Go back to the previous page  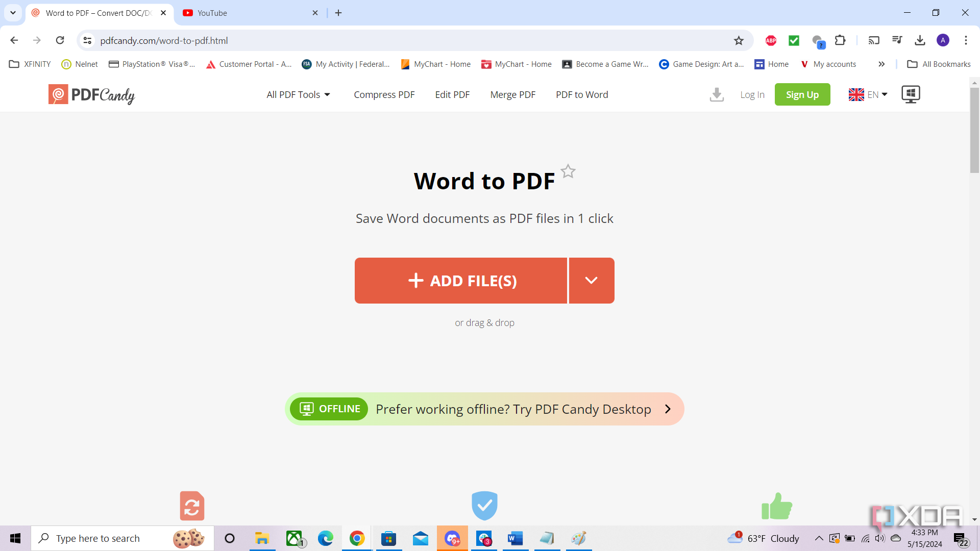[x=14, y=40]
